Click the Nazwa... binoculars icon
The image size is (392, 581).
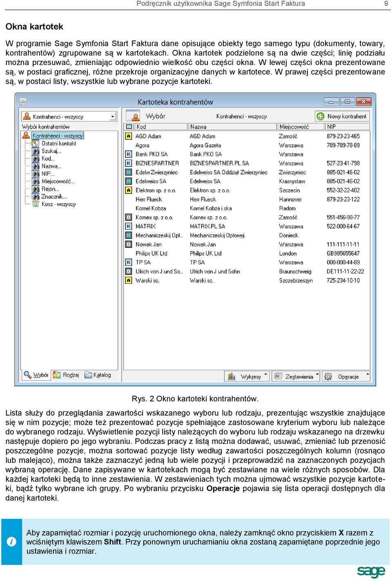(36, 166)
